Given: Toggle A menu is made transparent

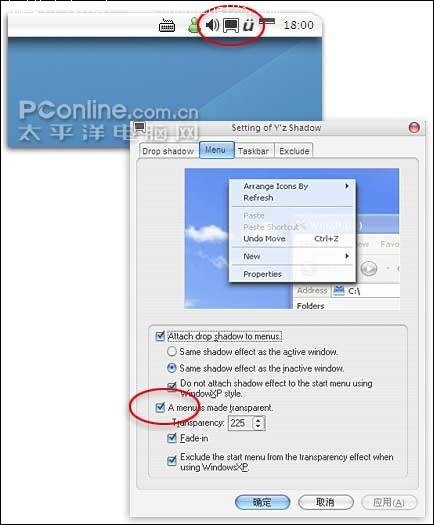Looking at the screenshot, I should (160, 407).
